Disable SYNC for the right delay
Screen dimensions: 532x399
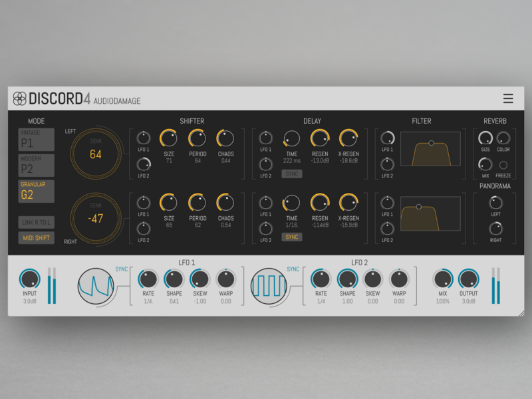tap(292, 237)
